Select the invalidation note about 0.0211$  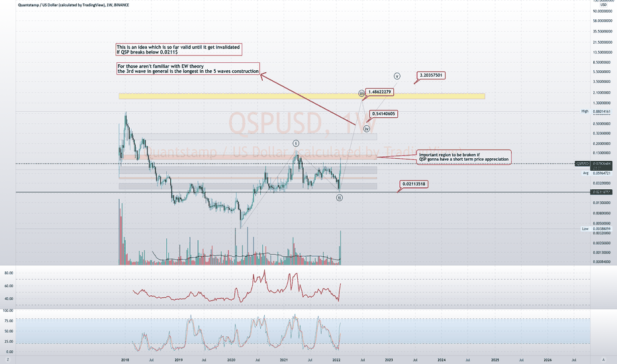(178, 50)
